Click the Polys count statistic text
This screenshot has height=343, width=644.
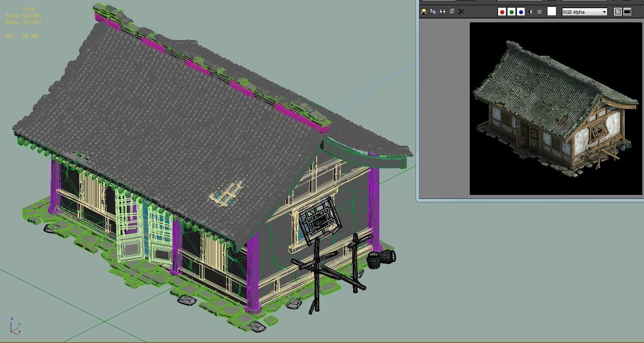coord(23,15)
